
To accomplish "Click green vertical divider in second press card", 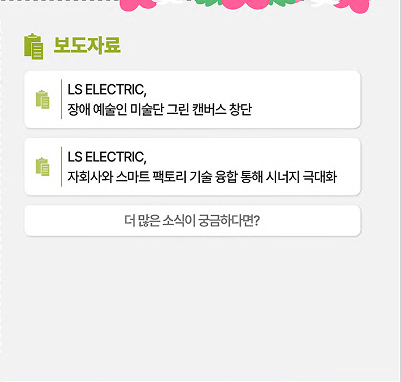I will tap(61, 166).
